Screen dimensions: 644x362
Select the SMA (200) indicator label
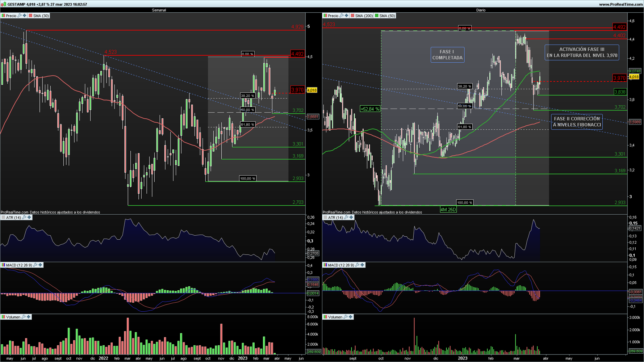click(x=364, y=16)
